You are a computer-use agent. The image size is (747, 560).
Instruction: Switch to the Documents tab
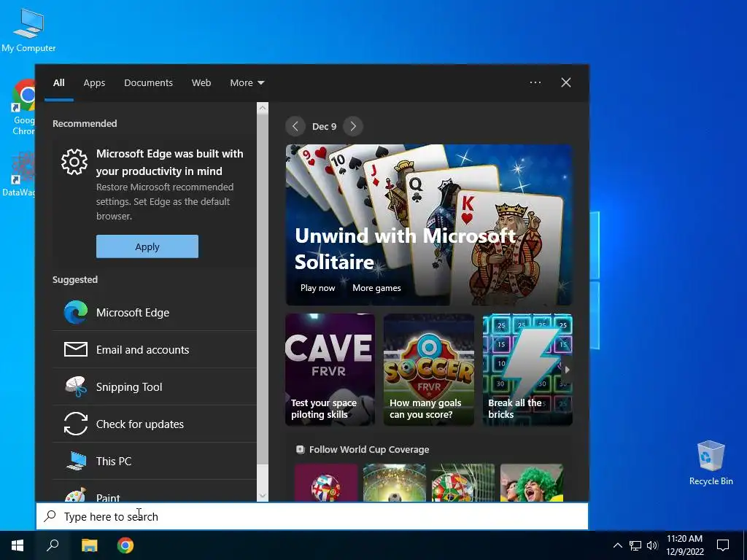(148, 82)
